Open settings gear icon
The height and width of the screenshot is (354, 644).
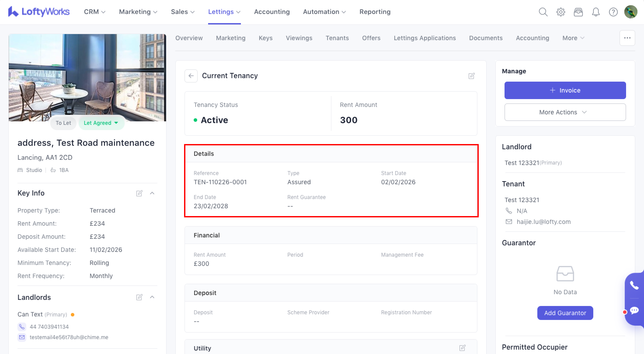(560, 12)
